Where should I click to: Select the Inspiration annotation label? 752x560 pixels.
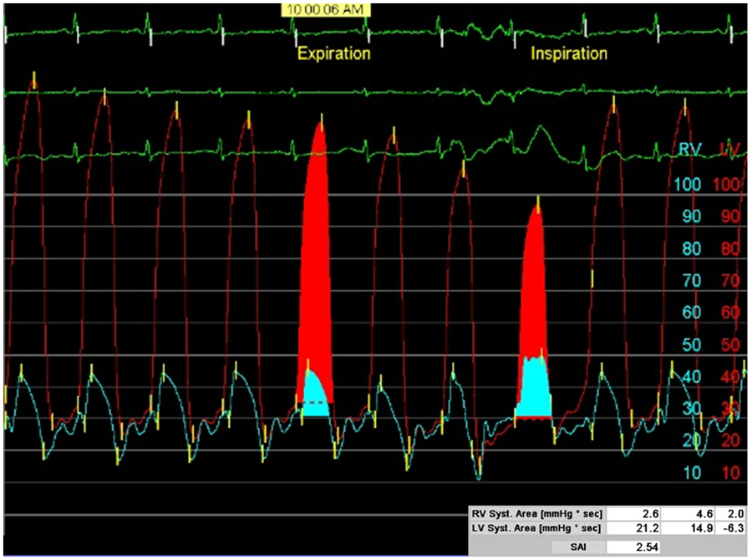pos(570,53)
